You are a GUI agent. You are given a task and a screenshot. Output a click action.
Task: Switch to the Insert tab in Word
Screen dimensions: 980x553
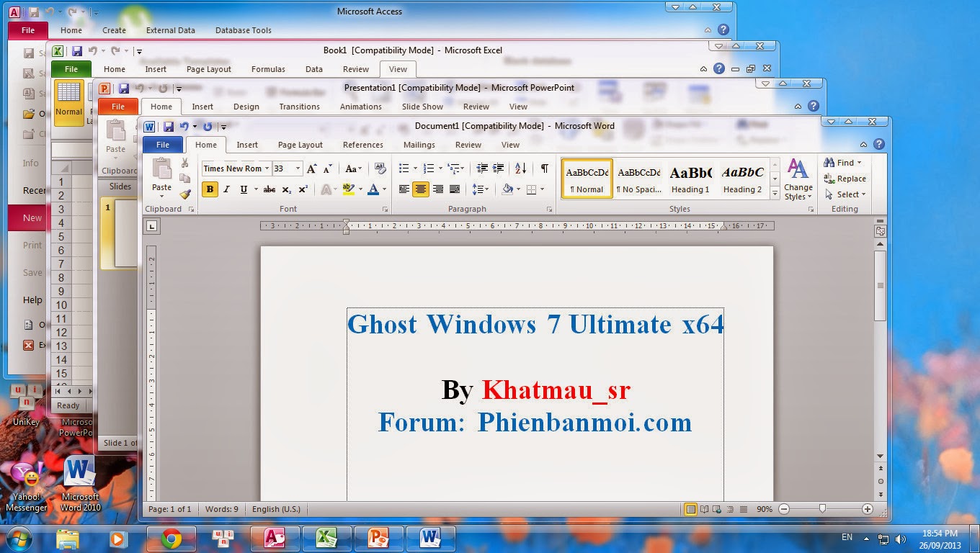point(247,145)
